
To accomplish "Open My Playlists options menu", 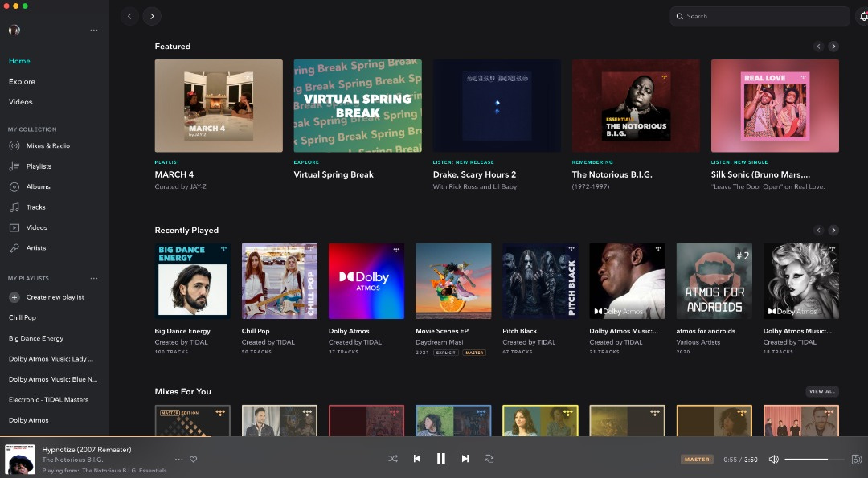I will (94, 278).
